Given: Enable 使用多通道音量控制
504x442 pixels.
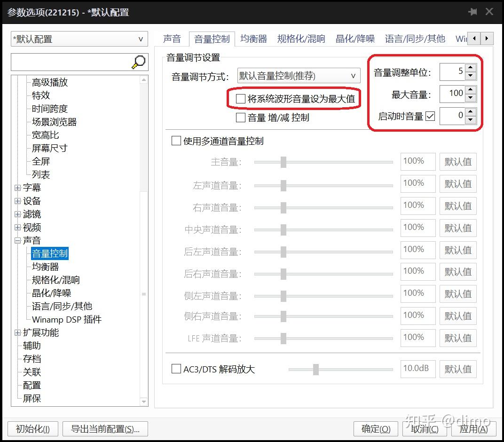Looking at the screenshot, I should click(x=176, y=141).
